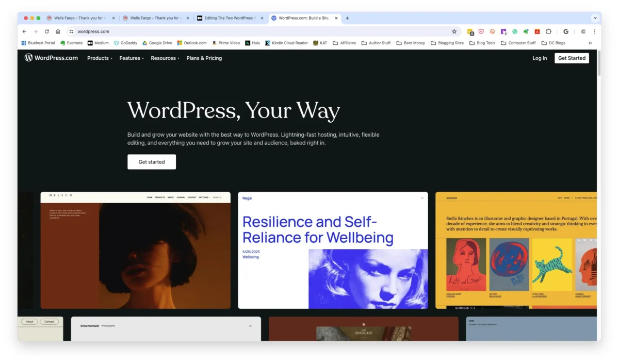Viewport: 619px width, 364px height.
Task: Open the Blog Tools bookmark folder
Action: pos(482,43)
